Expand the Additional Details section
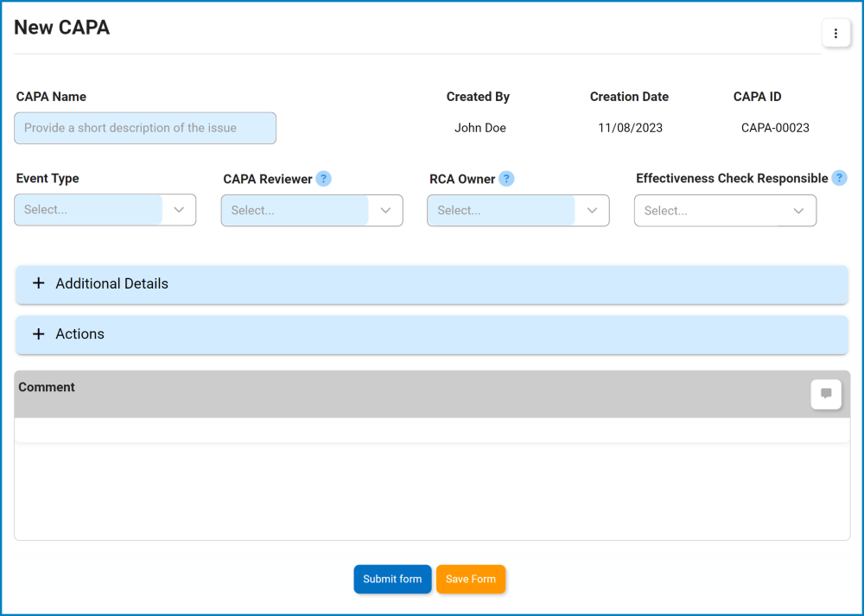Image resolution: width=864 pixels, height=616 pixels. pyautogui.click(x=432, y=284)
